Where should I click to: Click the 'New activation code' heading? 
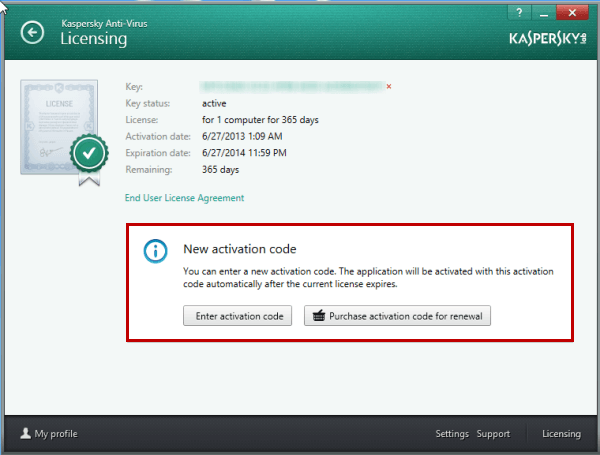(240, 249)
